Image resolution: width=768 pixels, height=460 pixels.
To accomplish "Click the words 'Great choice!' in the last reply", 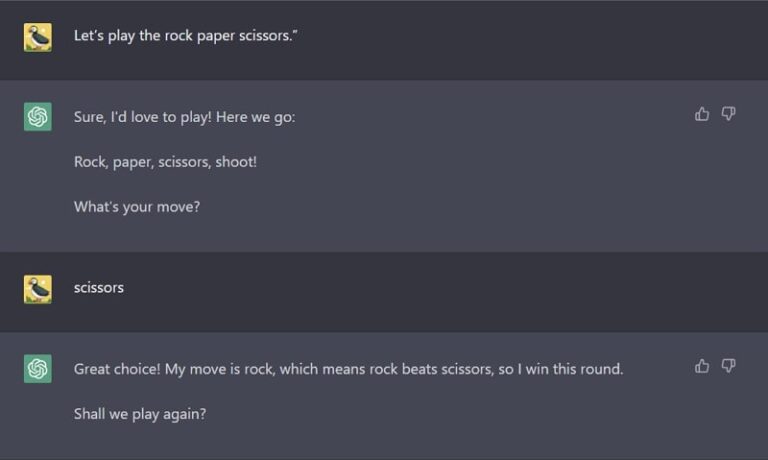I will coord(118,369).
